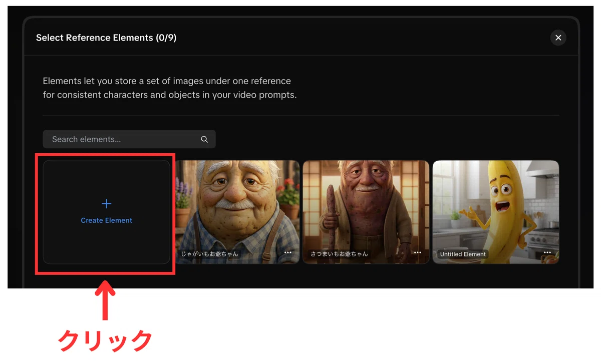Click the じゃがいもお爺ちゃん name label
This screenshot has height=364, width=601.
tap(210, 254)
